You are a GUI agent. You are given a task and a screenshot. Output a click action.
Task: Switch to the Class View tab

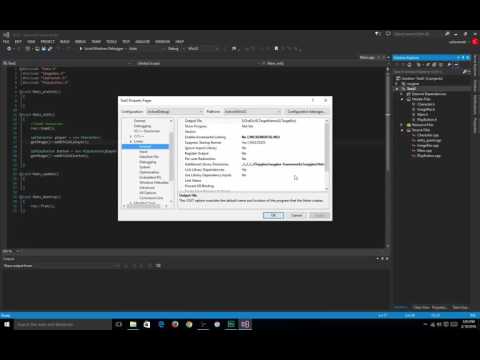point(421,307)
